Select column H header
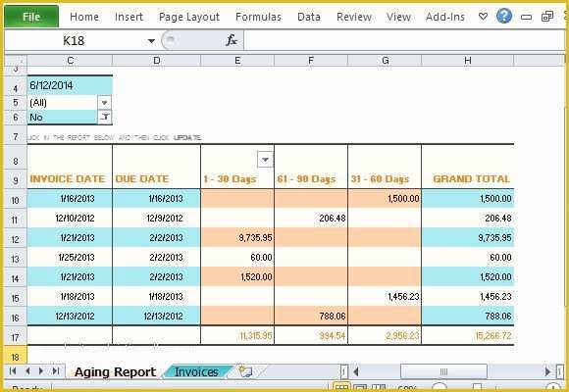Image resolution: width=569 pixels, height=392 pixels. pyautogui.click(x=468, y=61)
